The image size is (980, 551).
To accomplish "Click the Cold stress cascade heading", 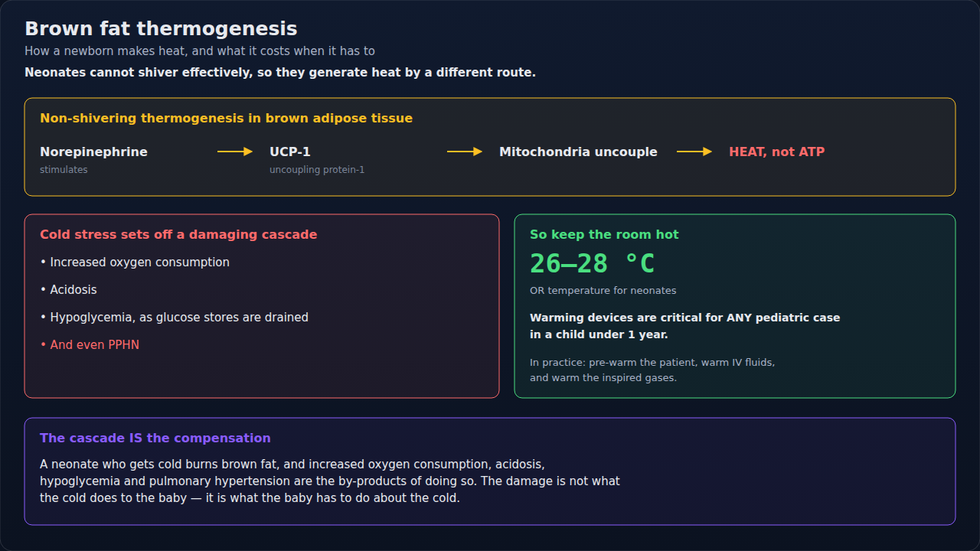I will click(x=178, y=234).
